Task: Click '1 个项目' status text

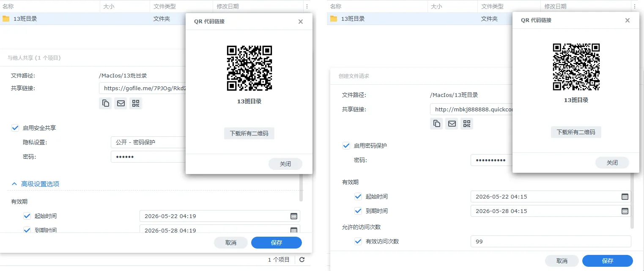Action: coord(279,260)
